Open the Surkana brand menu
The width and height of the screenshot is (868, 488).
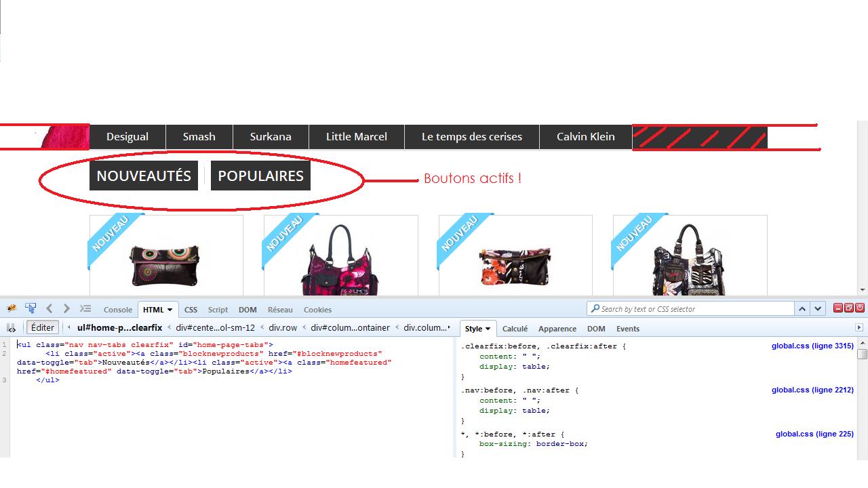point(271,137)
